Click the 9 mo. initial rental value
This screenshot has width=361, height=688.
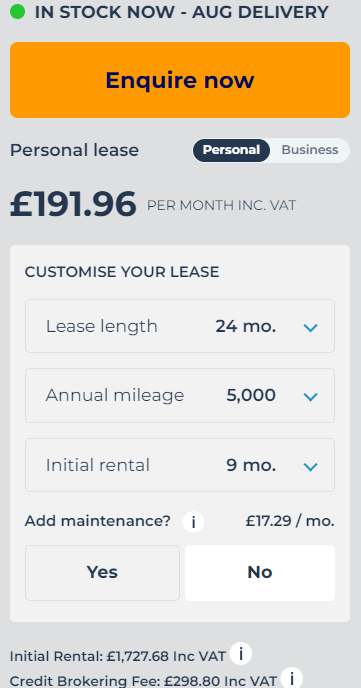(x=251, y=465)
